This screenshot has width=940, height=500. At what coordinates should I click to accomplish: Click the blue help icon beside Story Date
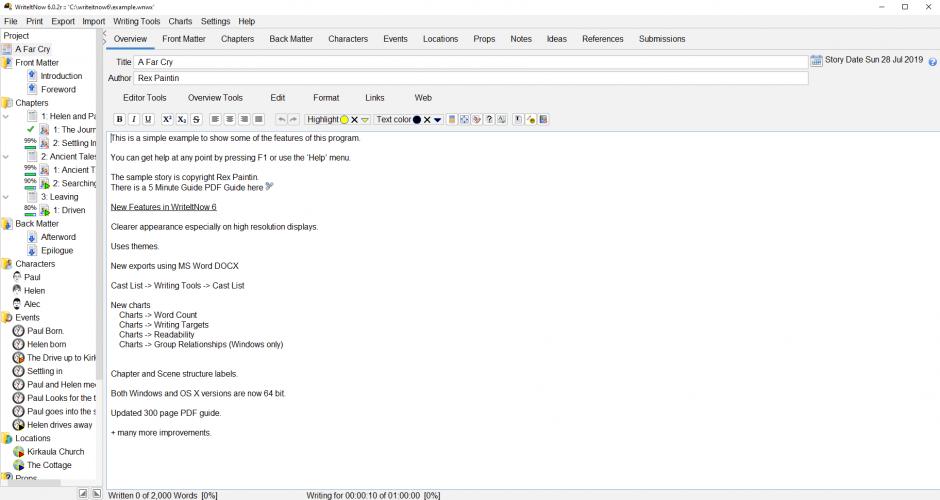932,62
